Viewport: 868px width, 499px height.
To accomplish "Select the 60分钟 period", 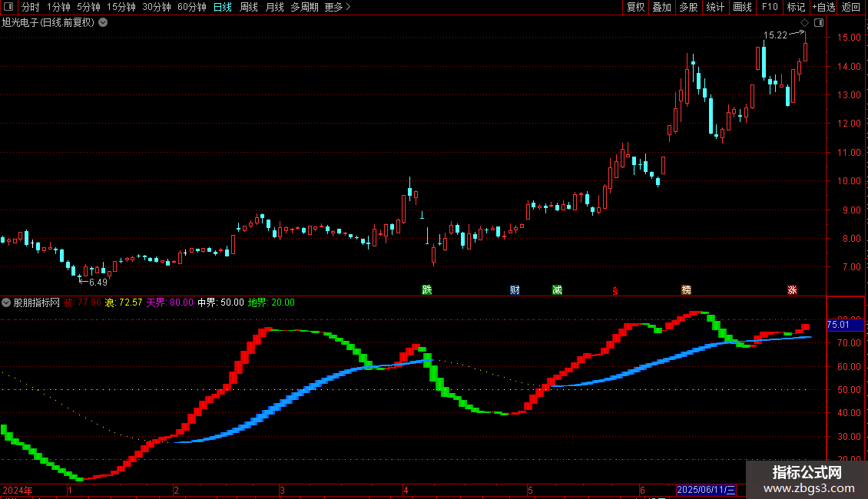I will [x=191, y=7].
